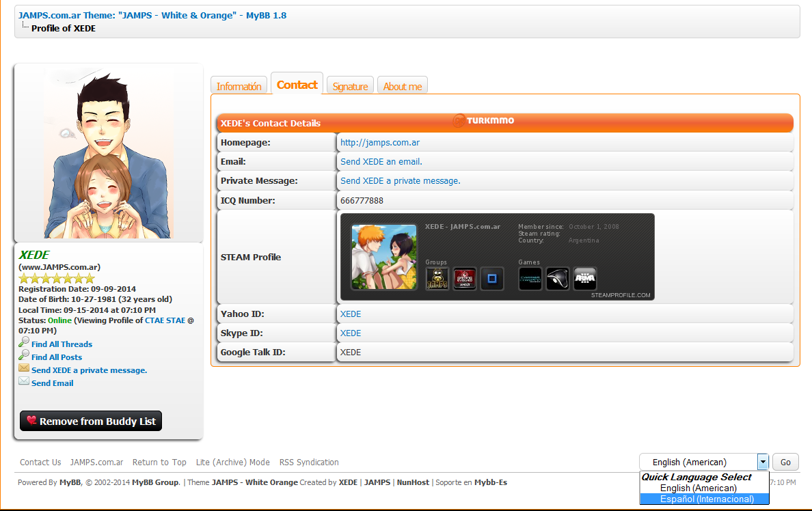Open the http://jamps.com.ar homepage link

coord(380,142)
